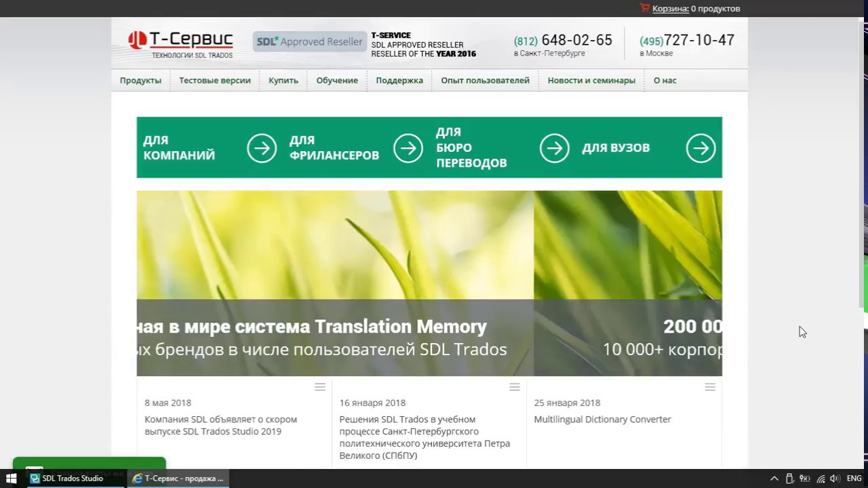Open the Обучение menu item
Image resolution: width=868 pixels, height=488 pixels.
(337, 80)
